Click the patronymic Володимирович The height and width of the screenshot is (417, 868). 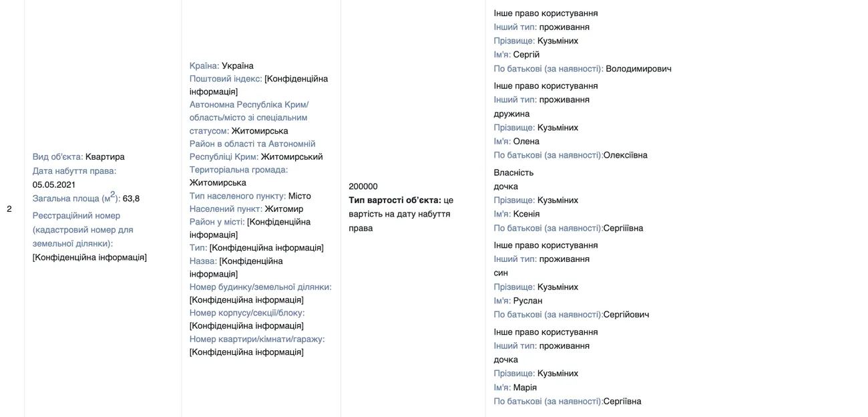tap(638, 69)
